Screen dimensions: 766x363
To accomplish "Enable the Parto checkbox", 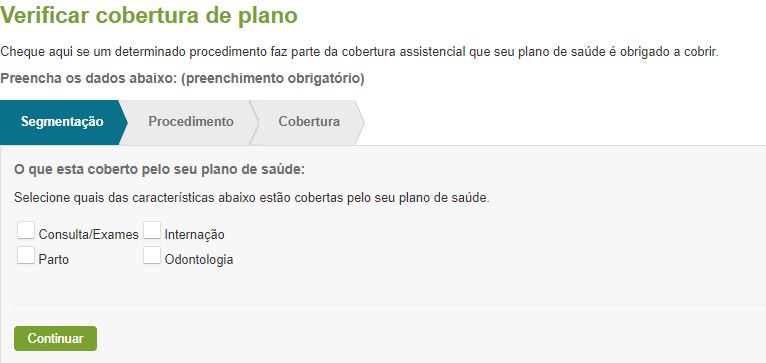I will tap(25, 256).
